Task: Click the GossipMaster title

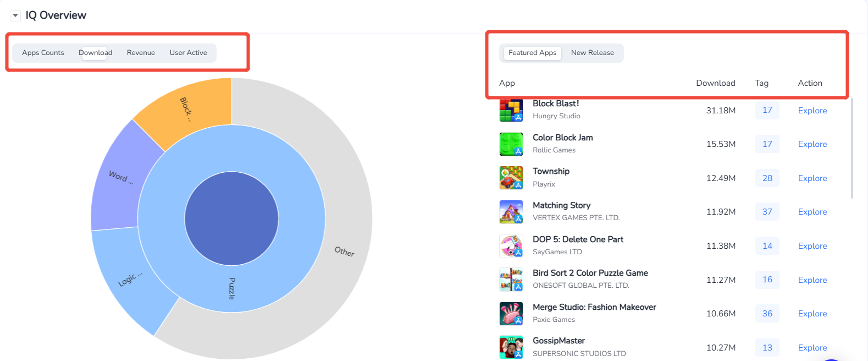Action: [x=559, y=341]
